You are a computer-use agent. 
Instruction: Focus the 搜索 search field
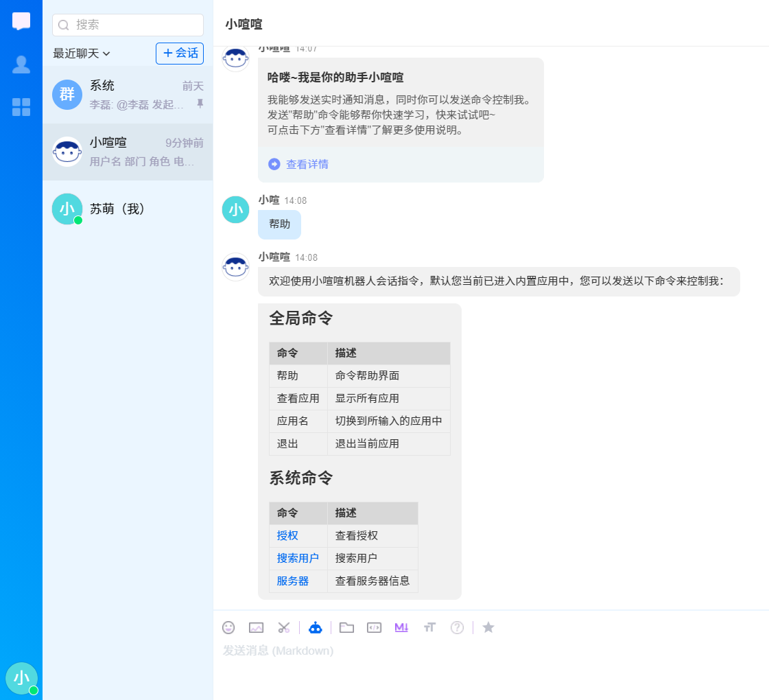(x=136, y=25)
